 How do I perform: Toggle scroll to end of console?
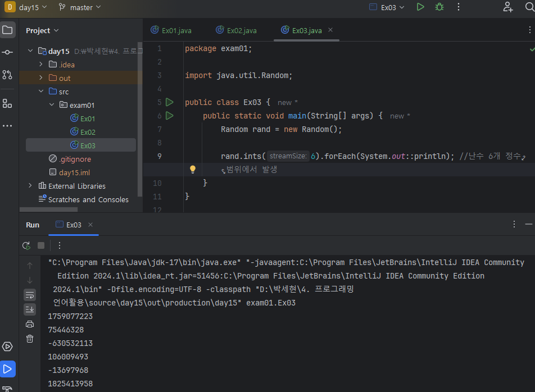point(30,309)
